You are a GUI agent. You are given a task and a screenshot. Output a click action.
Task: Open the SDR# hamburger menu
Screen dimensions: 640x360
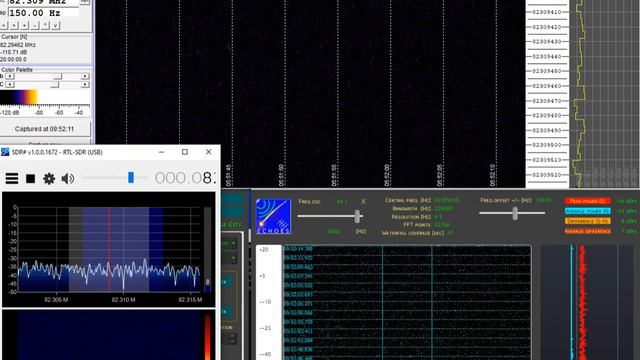[12, 178]
